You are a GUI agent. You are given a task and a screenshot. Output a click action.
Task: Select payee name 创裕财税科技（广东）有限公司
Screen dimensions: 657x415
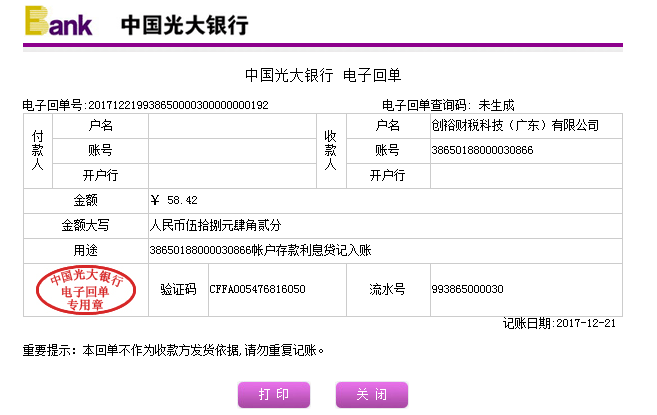pyautogui.click(x=515, y=125)
